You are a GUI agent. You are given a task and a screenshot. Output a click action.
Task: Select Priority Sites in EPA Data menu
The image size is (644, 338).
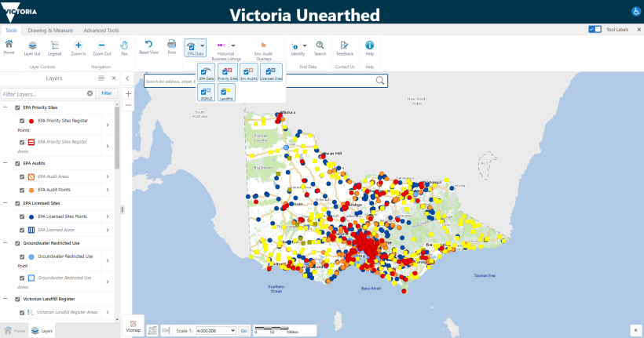pos(228,72)
